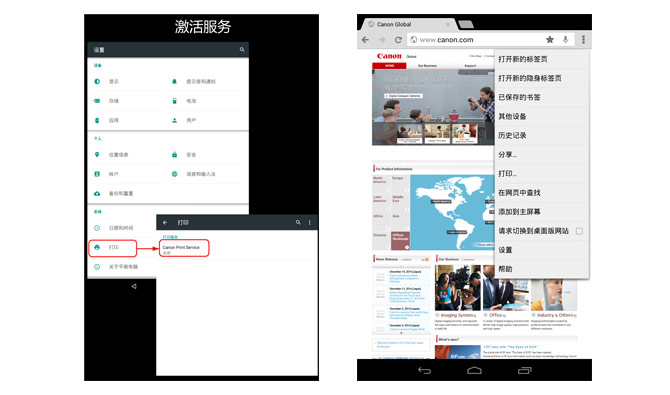Open Sound and notification (提示音和通知) bell icon

(174, 81)
